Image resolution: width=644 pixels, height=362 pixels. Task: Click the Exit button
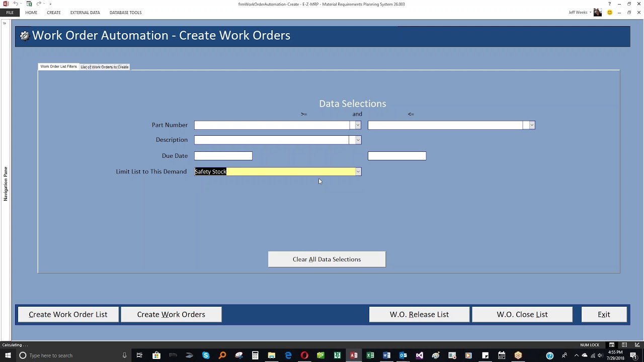(x=604, y=314)
